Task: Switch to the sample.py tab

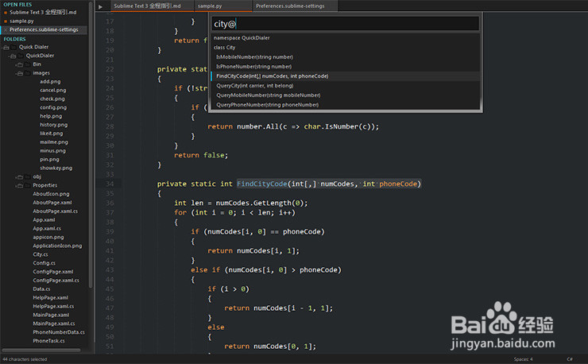Action: pyautogui.click(x=223, y=6)
